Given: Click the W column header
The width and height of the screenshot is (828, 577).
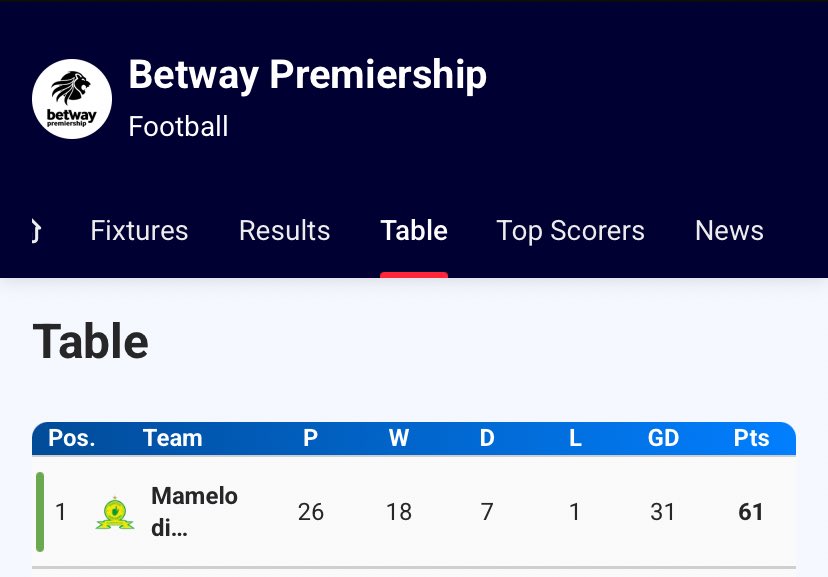Looking at the screenshot, I should pos(399,438).
